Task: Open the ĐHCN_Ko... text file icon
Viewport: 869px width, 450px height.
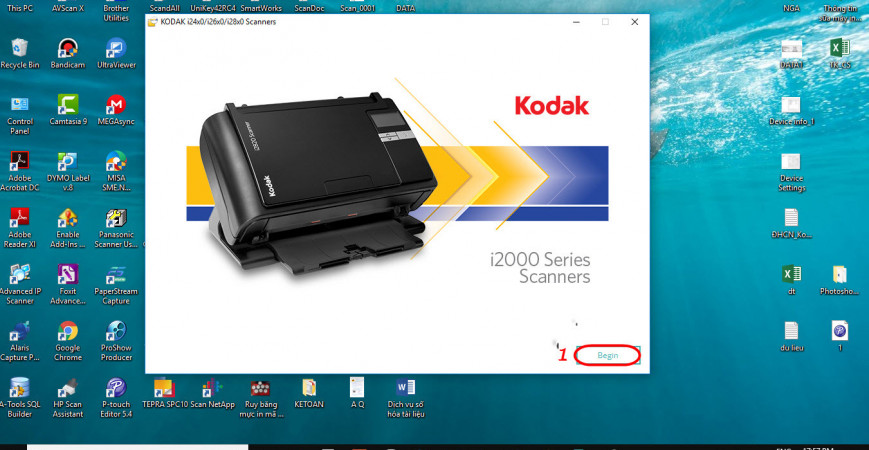Action: (791, 223)
